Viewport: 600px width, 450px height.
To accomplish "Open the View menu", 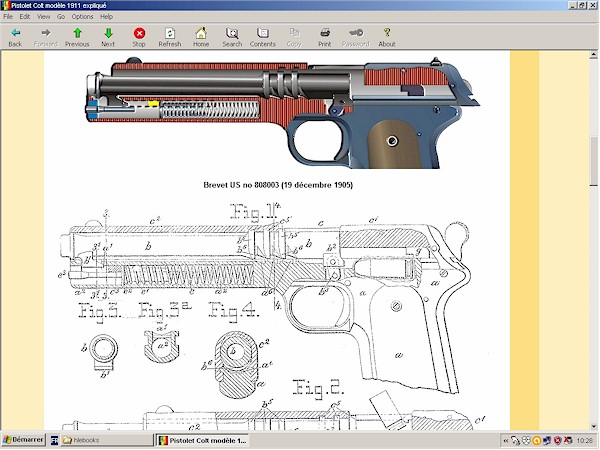I will [43, 16].
